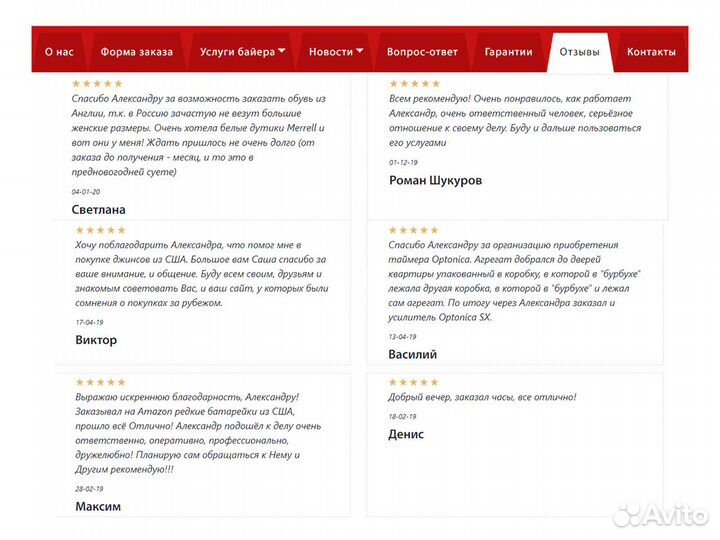Click star rating on Роман Шукуров's review
Image resolution: width=720 pixels, height=540 pixels.
(x=414, y=84)
